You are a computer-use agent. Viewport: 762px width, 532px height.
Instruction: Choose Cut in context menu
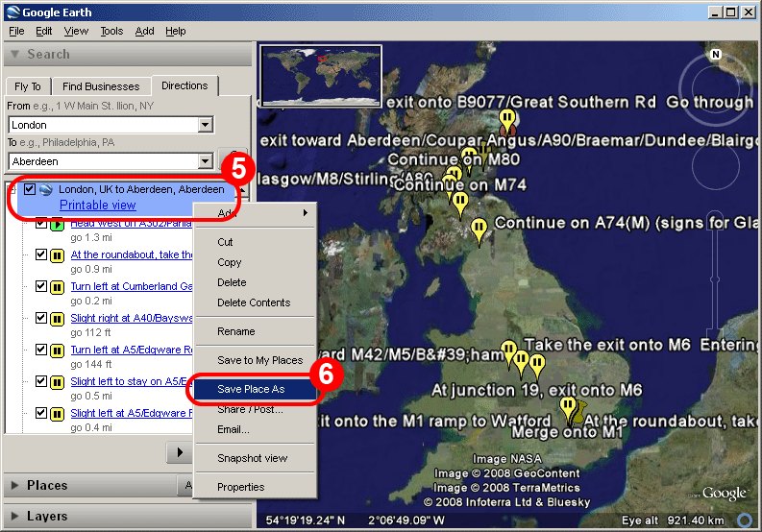(256, 242)
